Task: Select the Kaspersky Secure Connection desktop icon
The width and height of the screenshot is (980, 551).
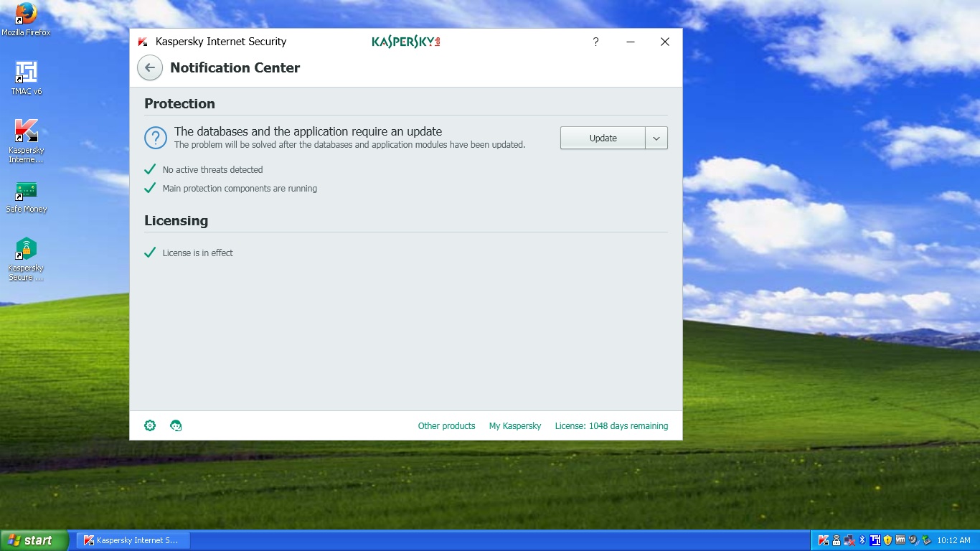Action: [x=27, y=259]
